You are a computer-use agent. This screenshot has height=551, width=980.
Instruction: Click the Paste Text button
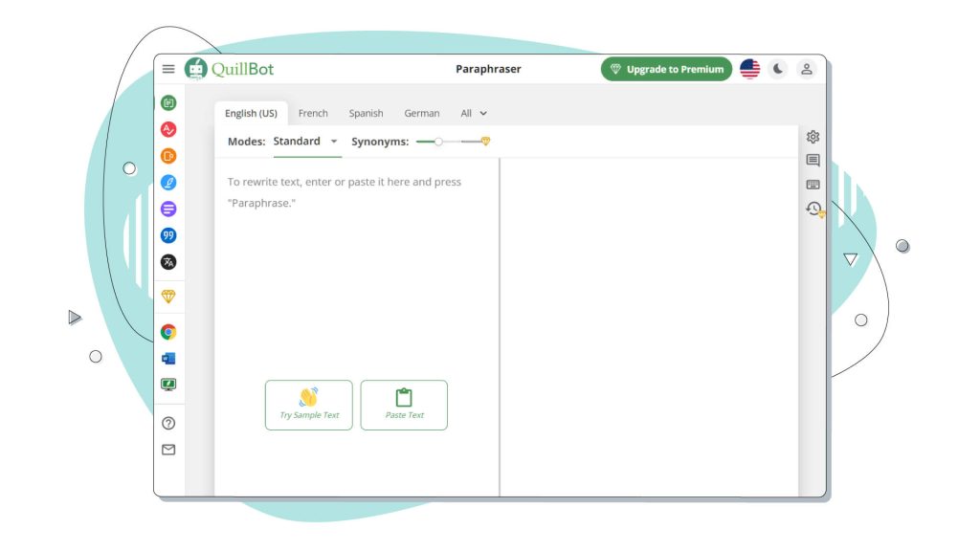[x=404, y=405]
